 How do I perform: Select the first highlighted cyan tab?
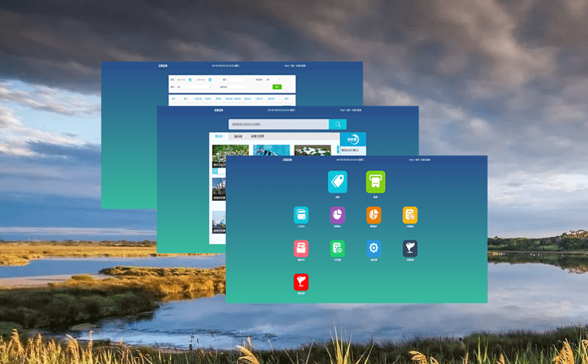[219, 136]
